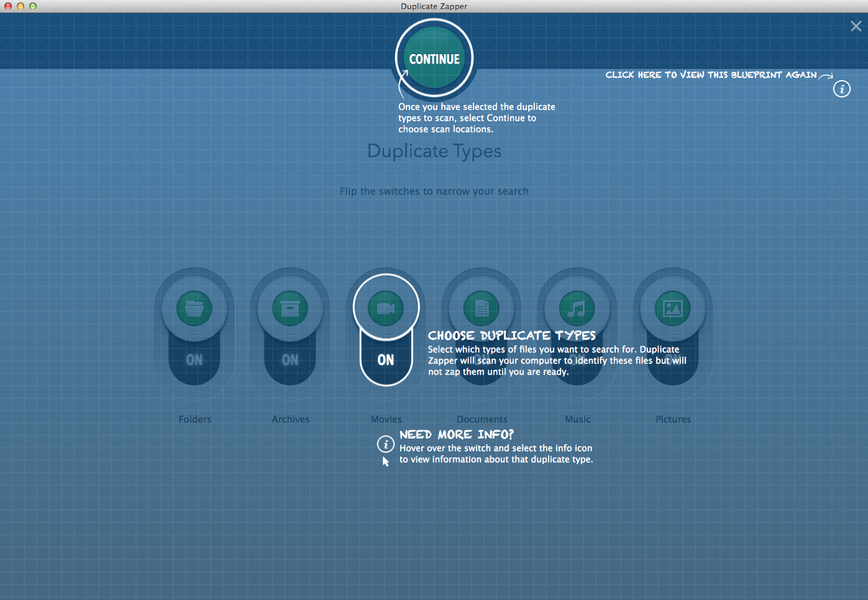Click the "Click here to view this blueprint again" text

711,75
